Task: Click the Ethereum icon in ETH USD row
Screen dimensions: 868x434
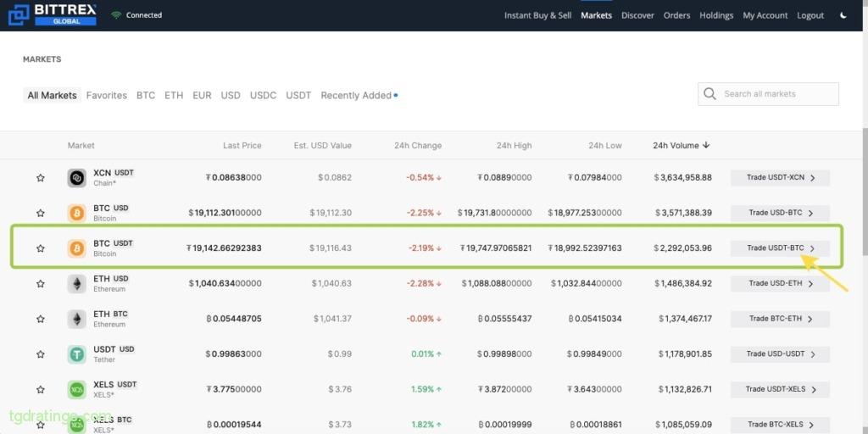Action: (76, 284)
